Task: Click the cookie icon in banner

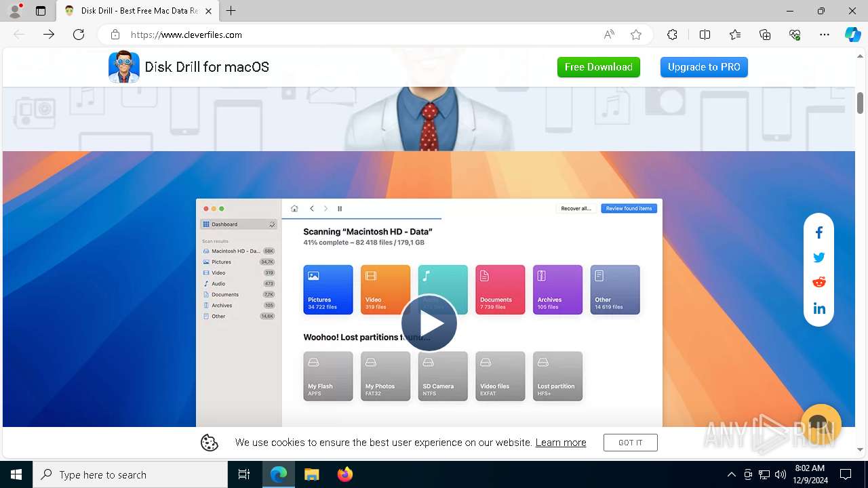Action: [x=210, y=443]
